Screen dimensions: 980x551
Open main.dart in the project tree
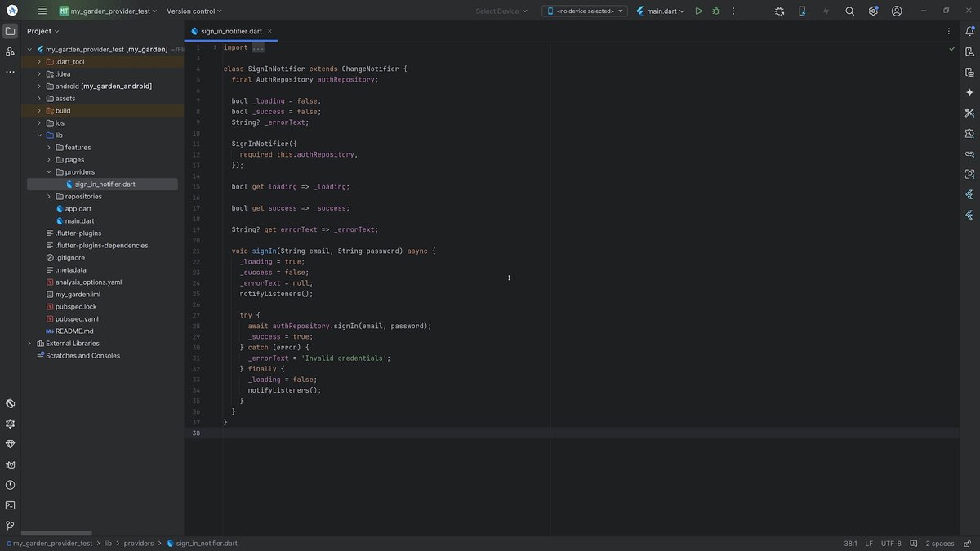pos(79,221)
